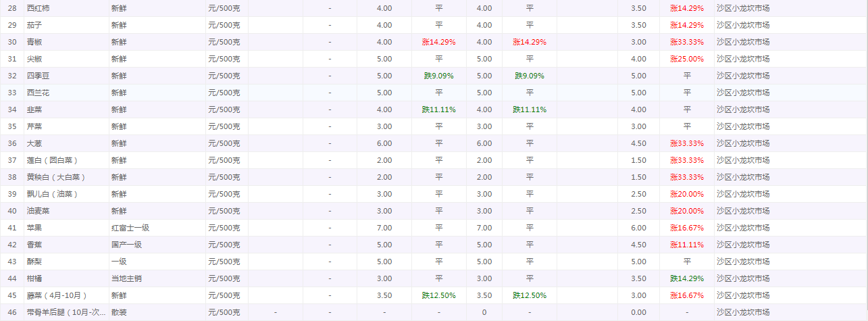Click the 黄秧白（大白菜）cell
868x321 pixels.
[56, 177]
